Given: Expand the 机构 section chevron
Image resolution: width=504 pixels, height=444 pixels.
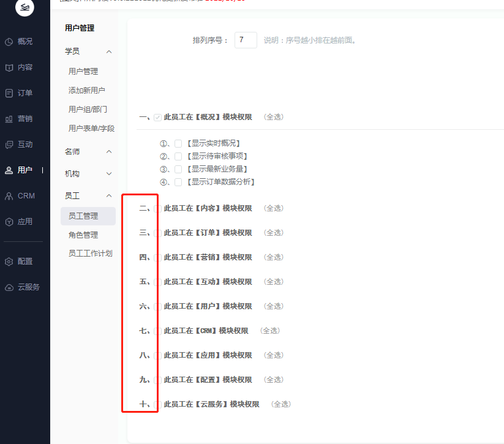Looking at the screenshot, I should click(x=109, y=173).
